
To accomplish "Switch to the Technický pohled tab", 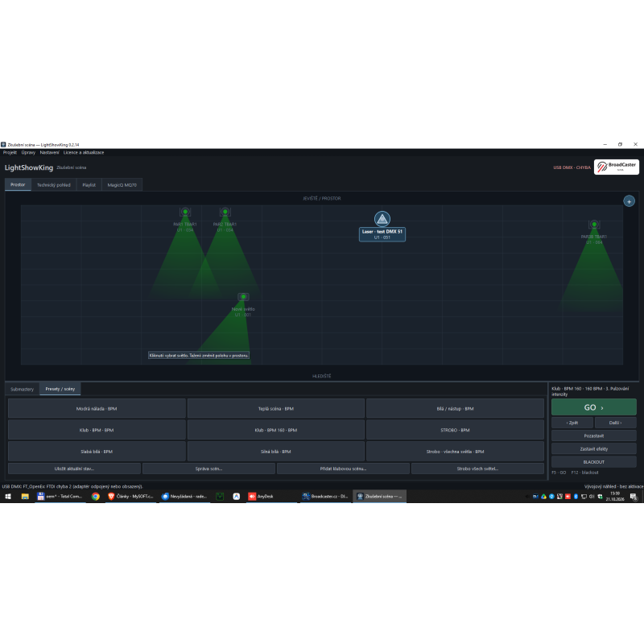I will tap(54, 185).
